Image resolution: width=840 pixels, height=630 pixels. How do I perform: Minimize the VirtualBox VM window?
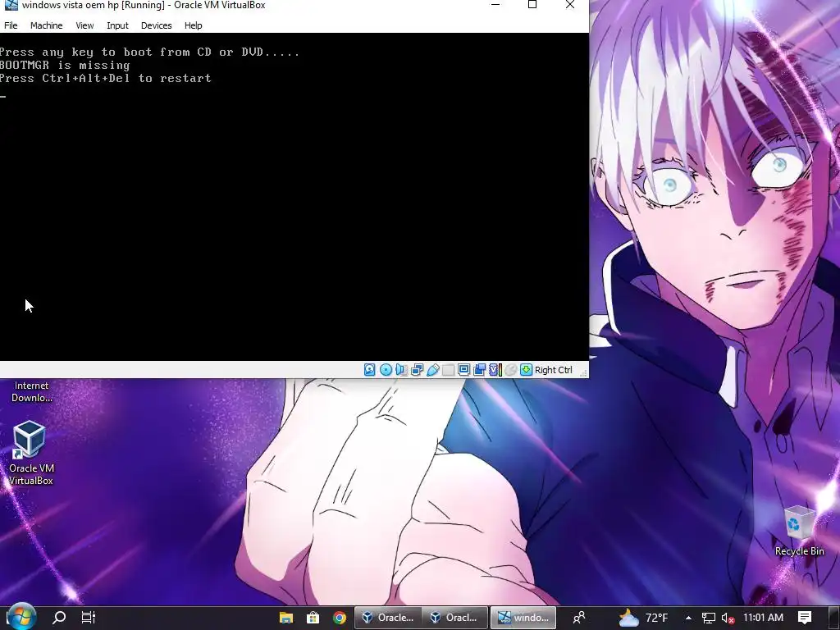coord(495,5)
